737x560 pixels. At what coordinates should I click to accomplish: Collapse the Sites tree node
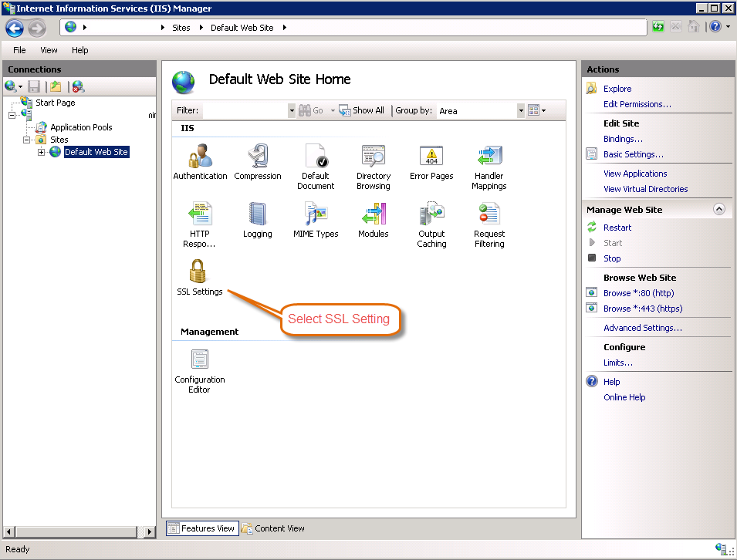pyautogui.click(x=27, y=140)
